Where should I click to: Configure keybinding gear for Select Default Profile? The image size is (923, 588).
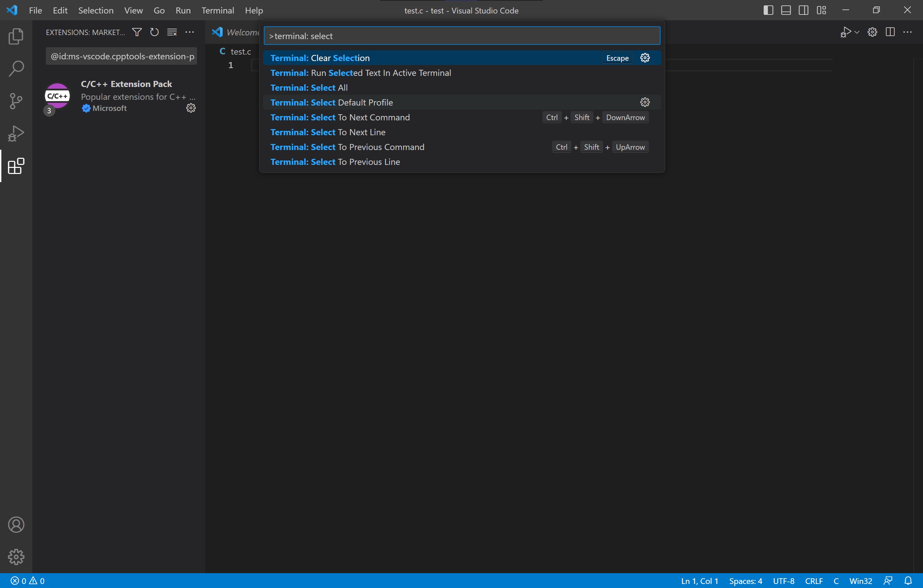645,102
